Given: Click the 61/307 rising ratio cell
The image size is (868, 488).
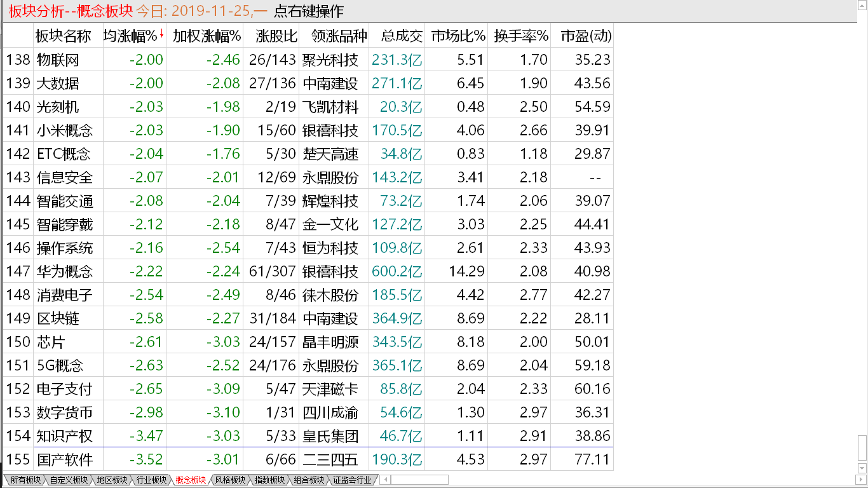Looking at the screenshot, I should click(x=272, y=271).
